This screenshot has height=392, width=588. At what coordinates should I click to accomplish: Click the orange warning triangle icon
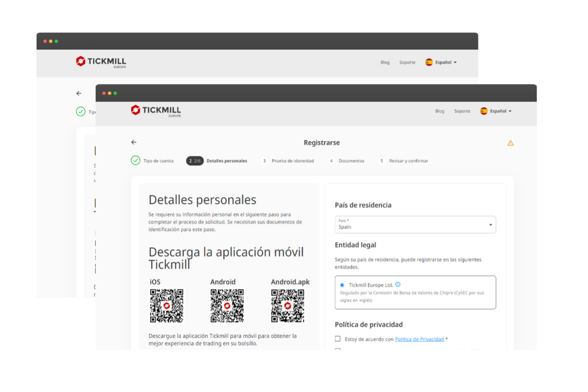[510, 143]
